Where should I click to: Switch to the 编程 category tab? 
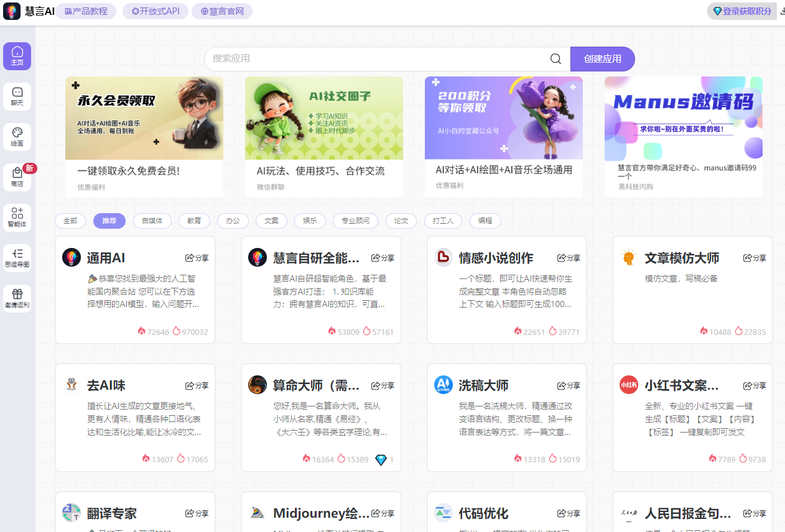coord(485,221)
